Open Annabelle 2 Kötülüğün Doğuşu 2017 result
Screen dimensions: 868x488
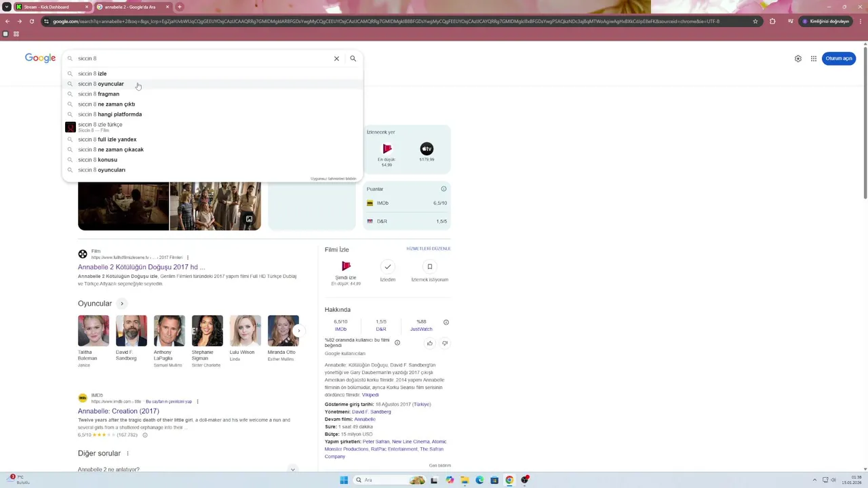141,267
